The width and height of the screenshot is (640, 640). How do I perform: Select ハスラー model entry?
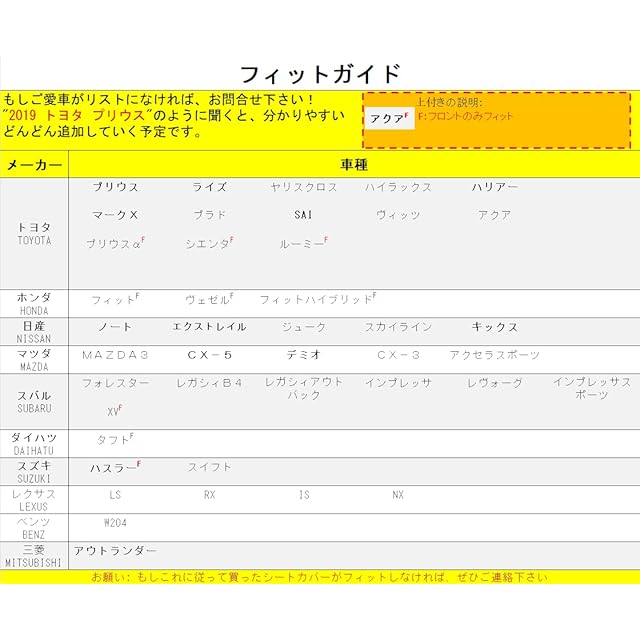pyautogui.click(x=116, y=467)
